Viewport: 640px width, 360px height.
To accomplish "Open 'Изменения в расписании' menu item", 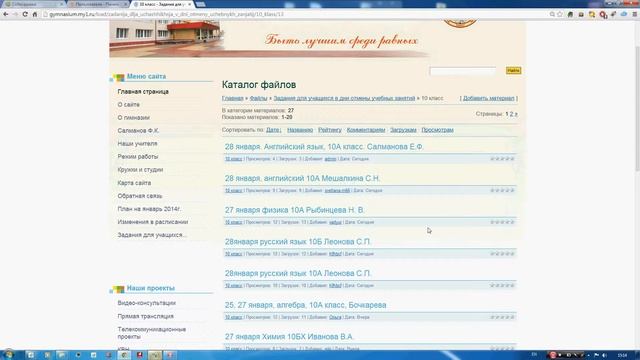I will tap(153, 222).
